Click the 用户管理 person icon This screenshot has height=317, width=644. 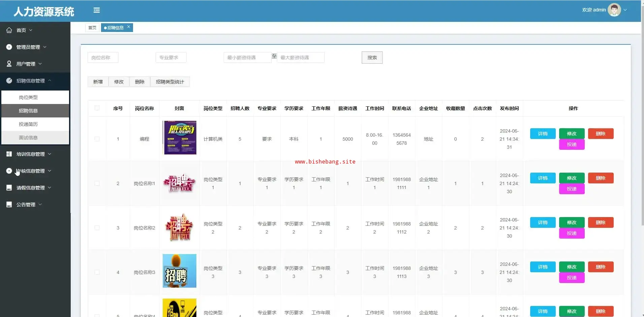point(9,64)
